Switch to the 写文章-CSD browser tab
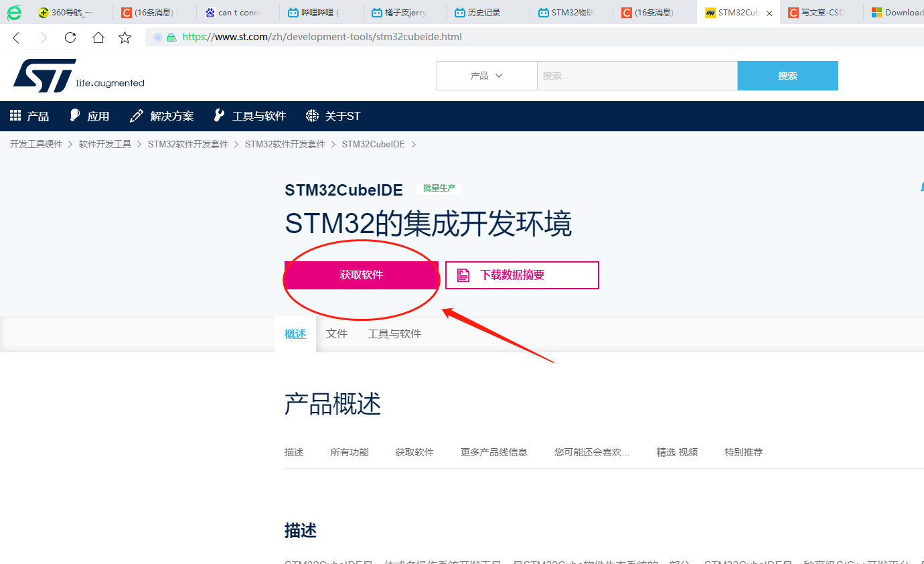 click(x=821, y=13)
